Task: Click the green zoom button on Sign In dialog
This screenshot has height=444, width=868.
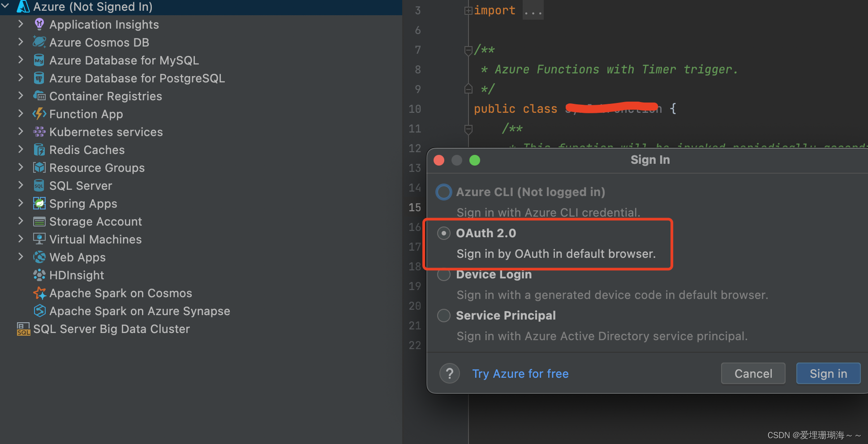Action: (475, 160)
